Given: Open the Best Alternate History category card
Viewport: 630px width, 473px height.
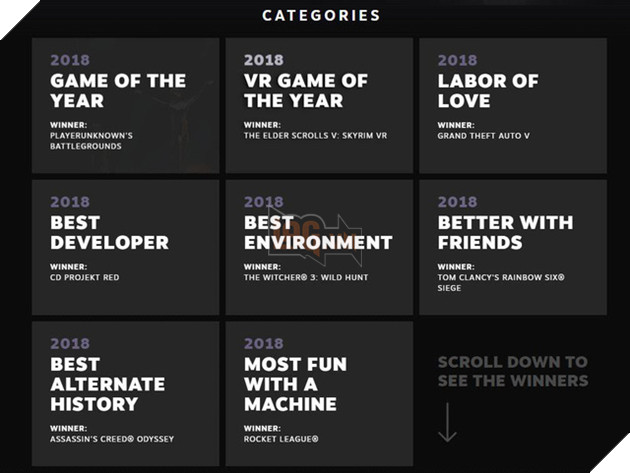Looking at the screenshot, I should click(125, 394).
